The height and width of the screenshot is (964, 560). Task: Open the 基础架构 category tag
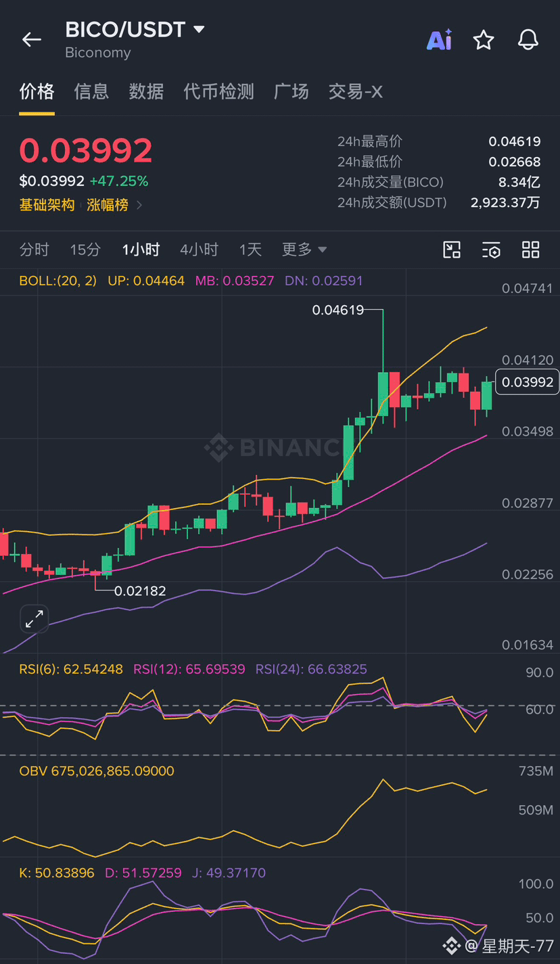pyautogui.click(x=47, y=205)
